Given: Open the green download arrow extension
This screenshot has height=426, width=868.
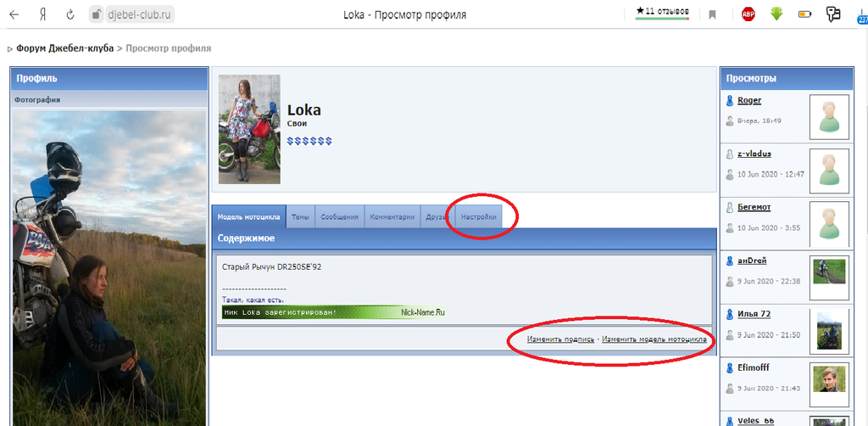Looking at the screenshot, I should [776, 14].
